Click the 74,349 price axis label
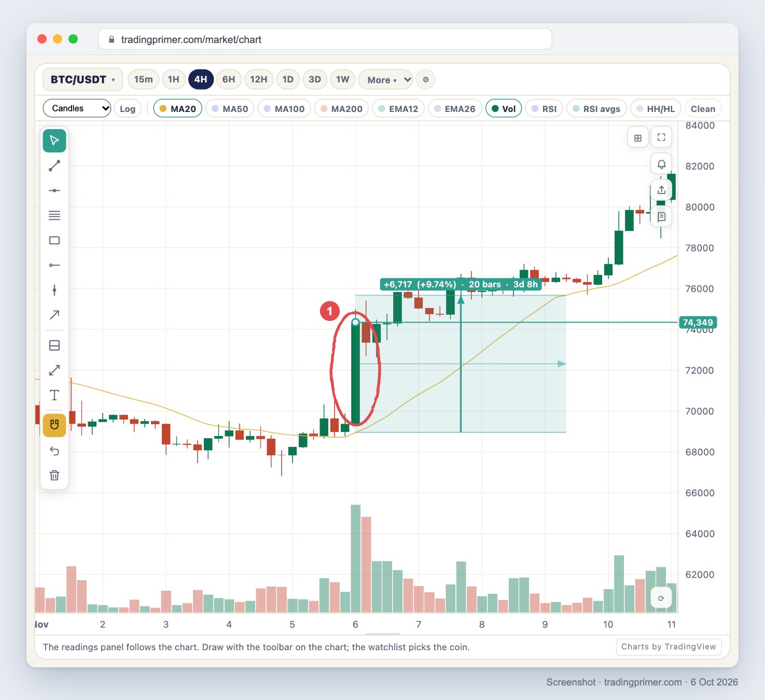The height and width of the screenshot is (700, 765). (698, 323)
